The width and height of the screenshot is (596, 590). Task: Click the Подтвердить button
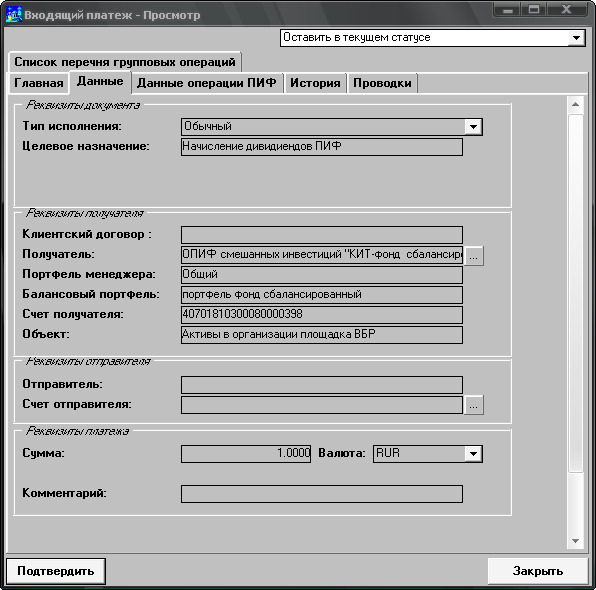pyautogui.click(x=56, y=571)
